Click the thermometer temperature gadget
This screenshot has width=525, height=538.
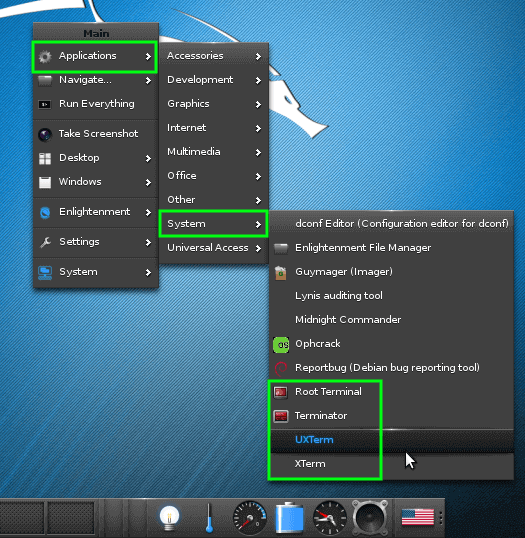point(209,518)
